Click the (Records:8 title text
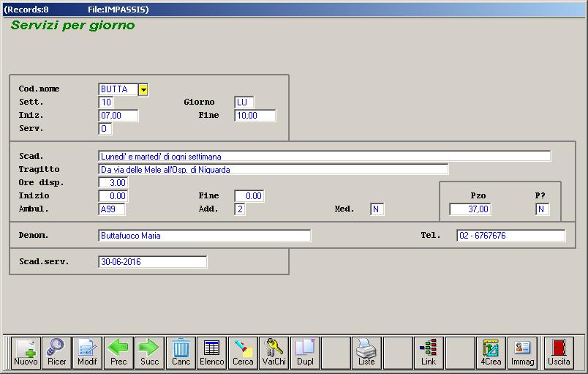Viewport: 588px width, 374px height. tap(26, 10)
